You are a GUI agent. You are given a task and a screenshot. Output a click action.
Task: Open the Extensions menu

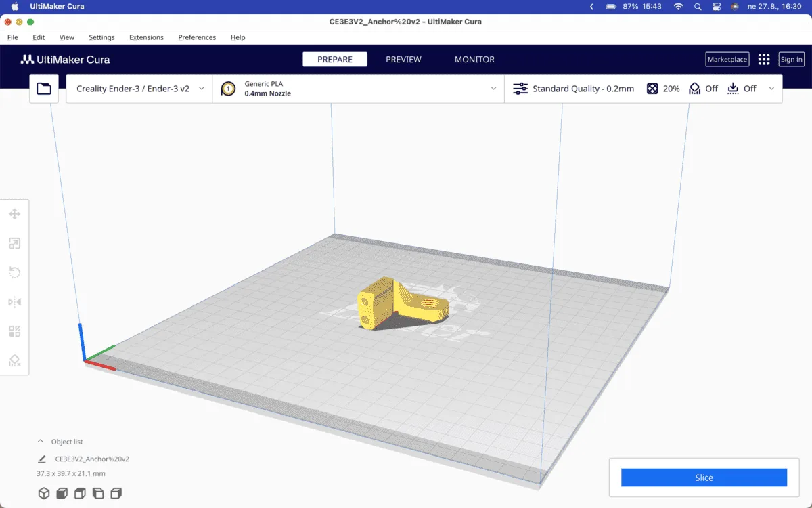(146, 37)
